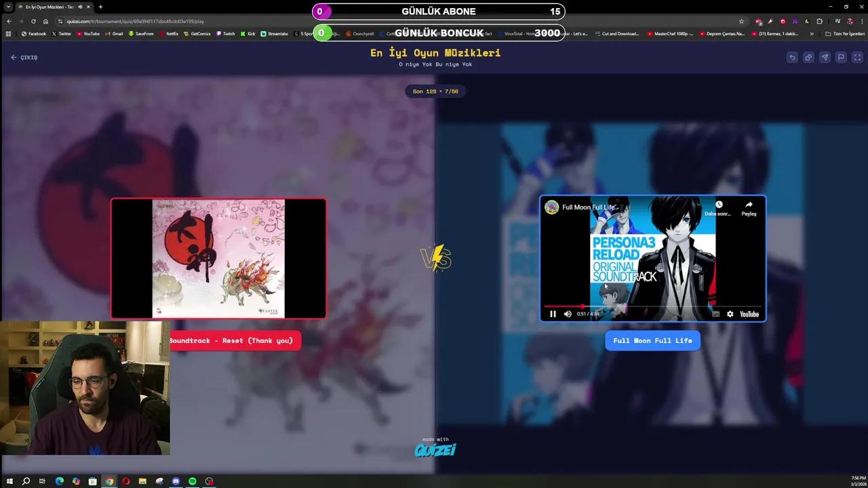868x488 pixels.
Task: Click the paper plane share icon
Action: 825,58
